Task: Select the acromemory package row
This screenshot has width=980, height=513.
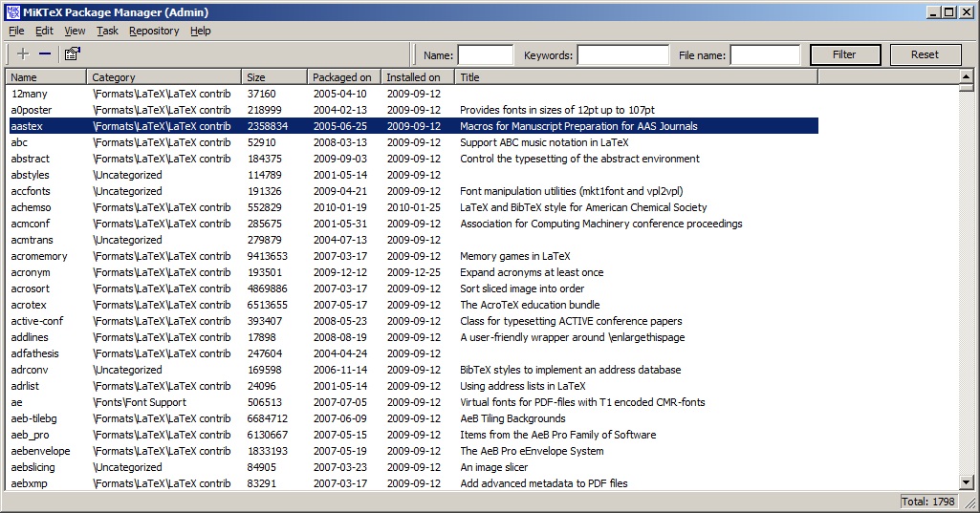Action: (414, 256)
